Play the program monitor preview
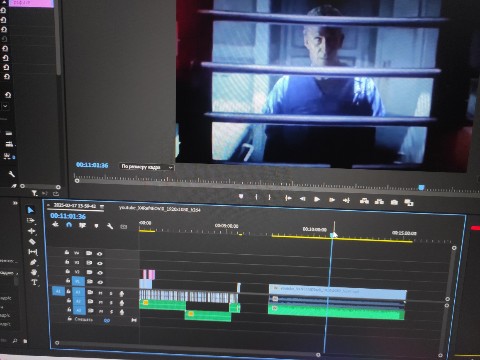 317,199
